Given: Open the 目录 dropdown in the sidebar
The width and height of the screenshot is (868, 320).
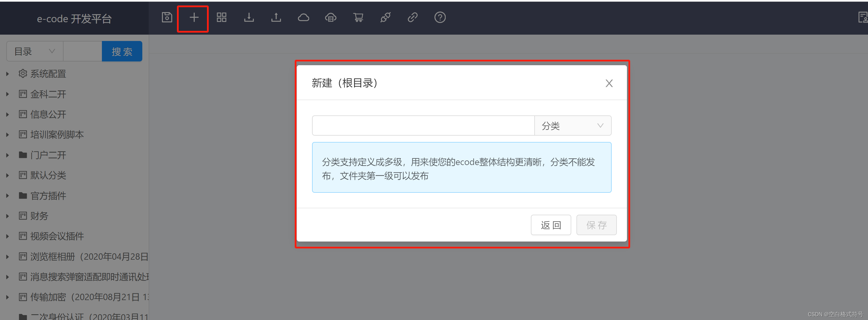Looking at the screenshot, I should (x=34, y=51).
